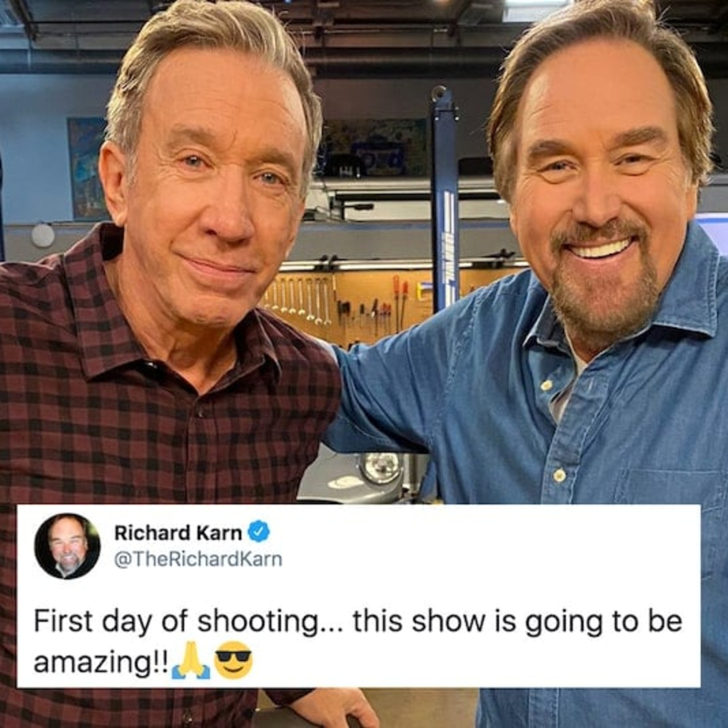Screen dimensions: 728x728
Task: Click the car headlight in the background
Action: (381, 468)
